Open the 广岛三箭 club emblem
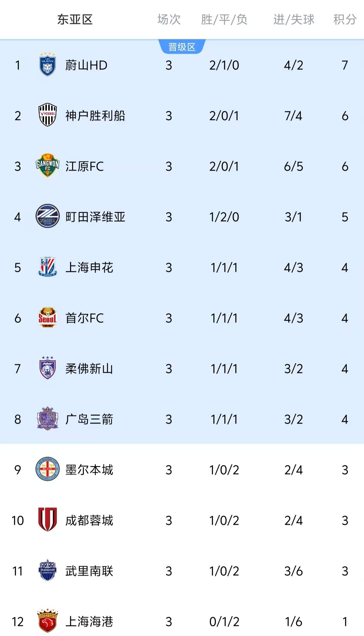Screen dimensions: 364x636 click(x=47, y=419)
